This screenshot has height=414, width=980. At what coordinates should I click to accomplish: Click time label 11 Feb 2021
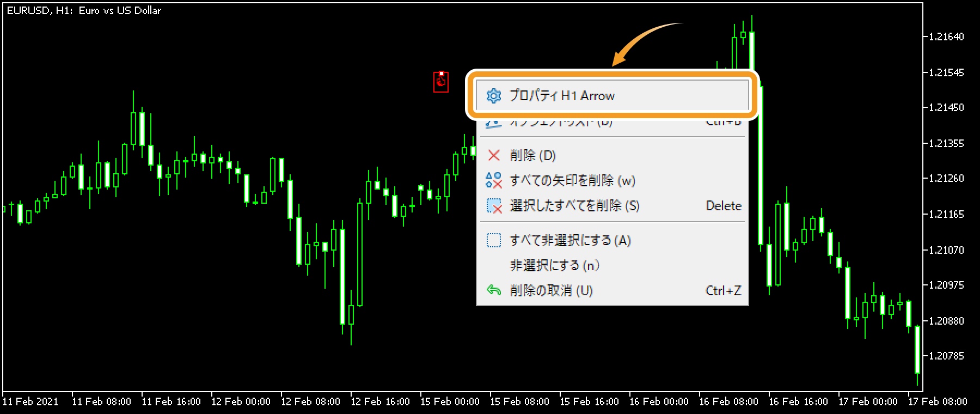(30, 401)
